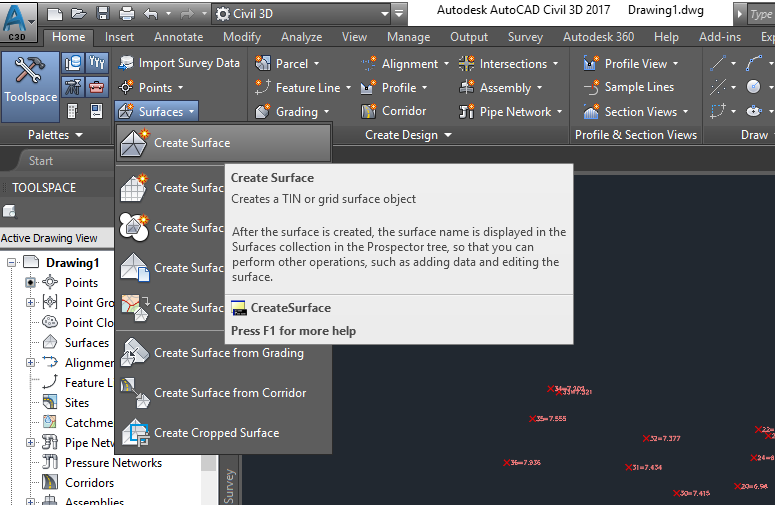Open the Surfaces dropdown button
775x507 pixels.
click(158, 112)
